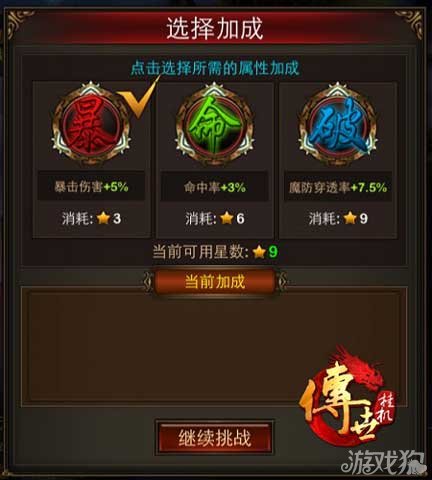Click the 消耗 3 cost text
This screenshot has height=480, width=432.
(x=91, y=219)
